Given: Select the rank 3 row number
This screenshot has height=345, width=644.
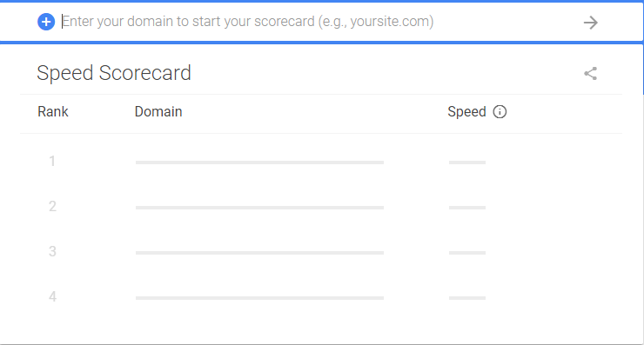Looking at the screenshot, I should click(52, 251).
